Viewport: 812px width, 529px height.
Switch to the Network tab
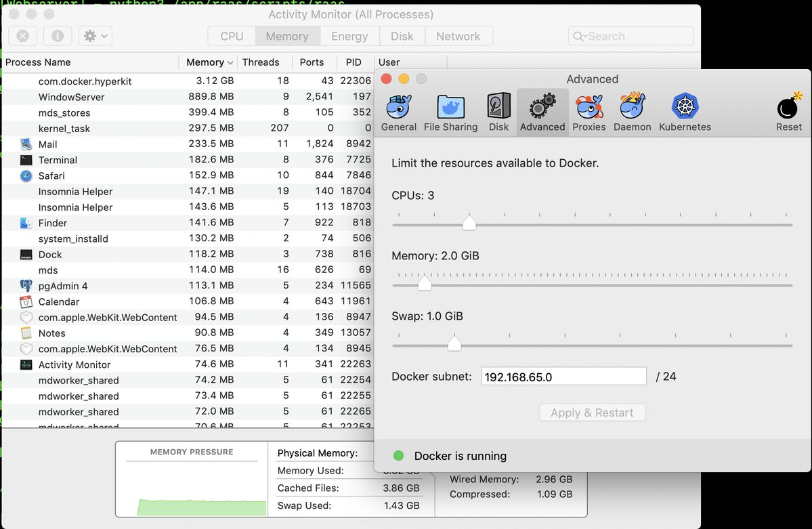pos(458,37)
